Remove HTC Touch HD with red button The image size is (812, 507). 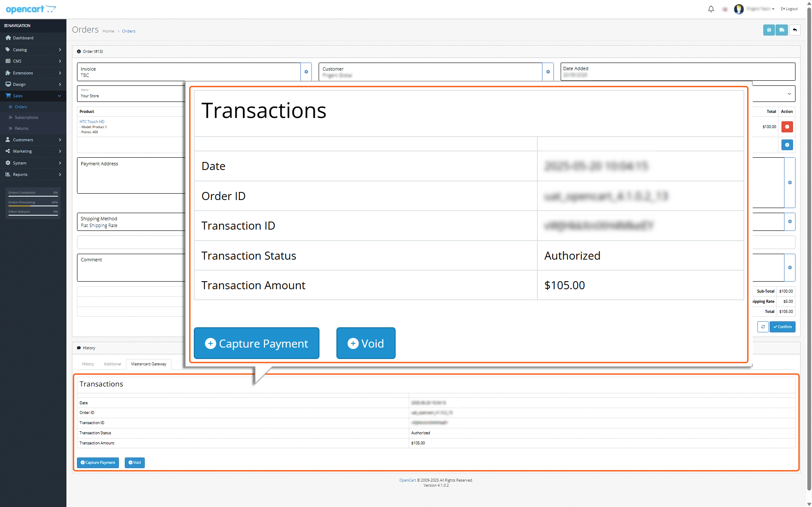pyautogui.click(x=787, y=126)
